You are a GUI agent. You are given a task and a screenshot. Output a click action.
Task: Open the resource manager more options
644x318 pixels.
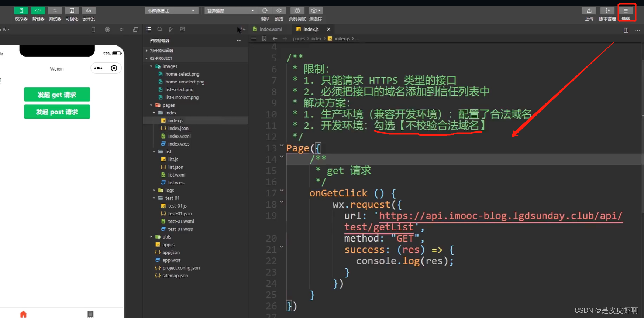click(x=239, y=41)
